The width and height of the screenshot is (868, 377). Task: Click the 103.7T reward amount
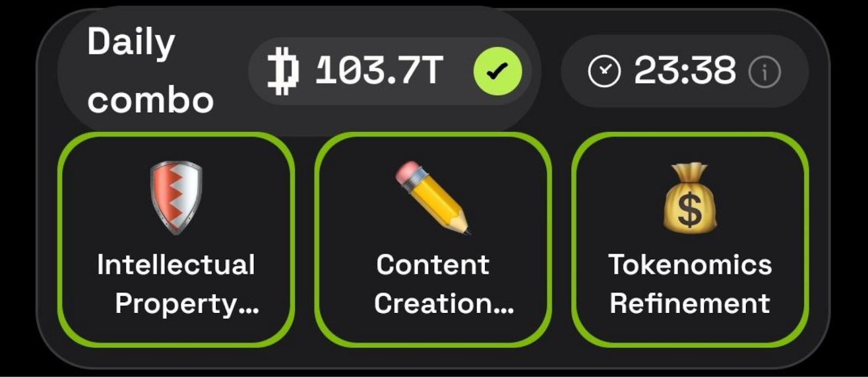point(379,71)
